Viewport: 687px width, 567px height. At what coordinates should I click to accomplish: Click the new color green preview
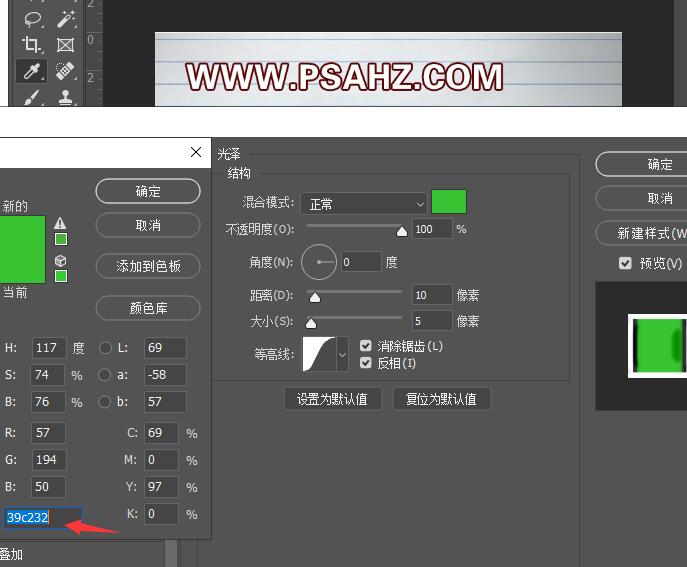coord(22,233)
